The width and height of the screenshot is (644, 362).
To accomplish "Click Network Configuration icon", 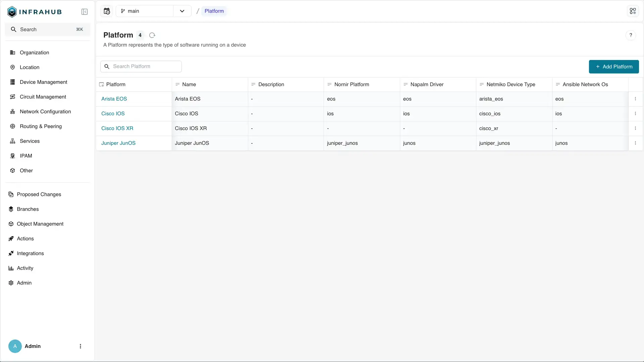I will coord(12,112).
